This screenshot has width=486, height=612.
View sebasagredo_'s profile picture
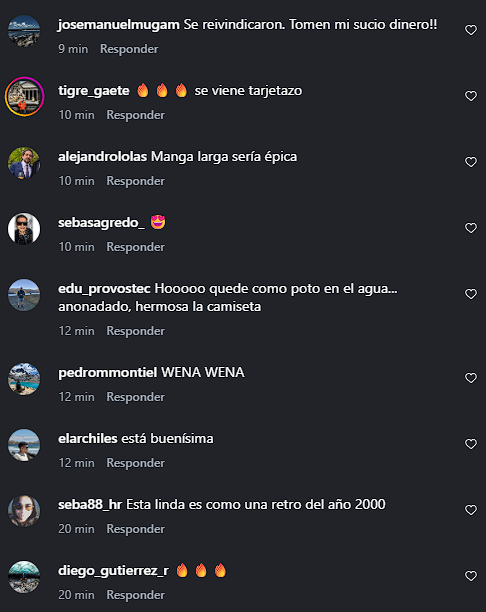[x=24, y=229]
